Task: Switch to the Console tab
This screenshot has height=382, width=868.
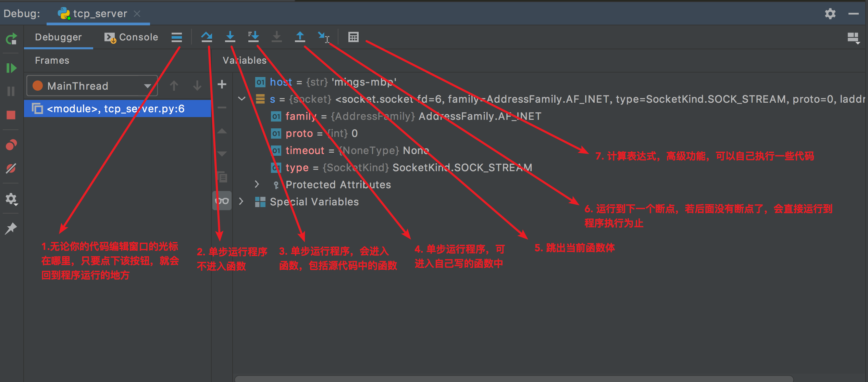Action: point(132,37)
